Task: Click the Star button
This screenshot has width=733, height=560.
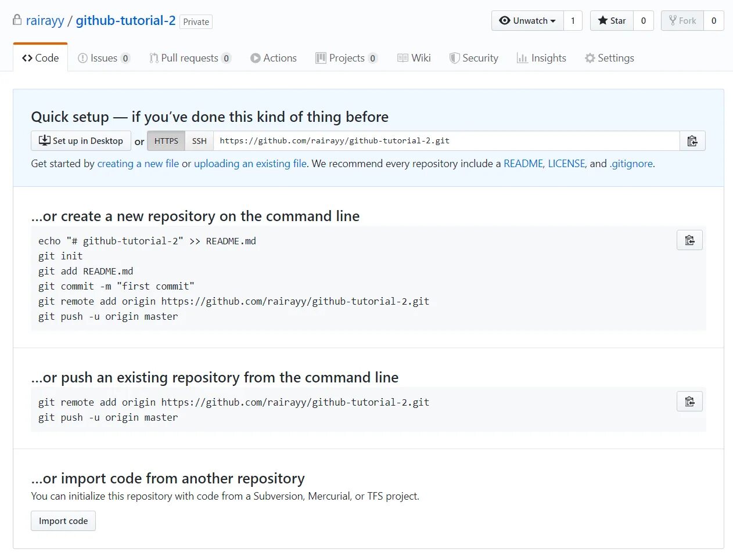Action: point(612,21)
